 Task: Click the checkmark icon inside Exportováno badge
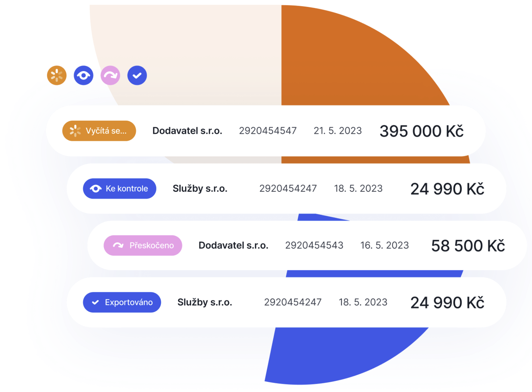(95, 302)
